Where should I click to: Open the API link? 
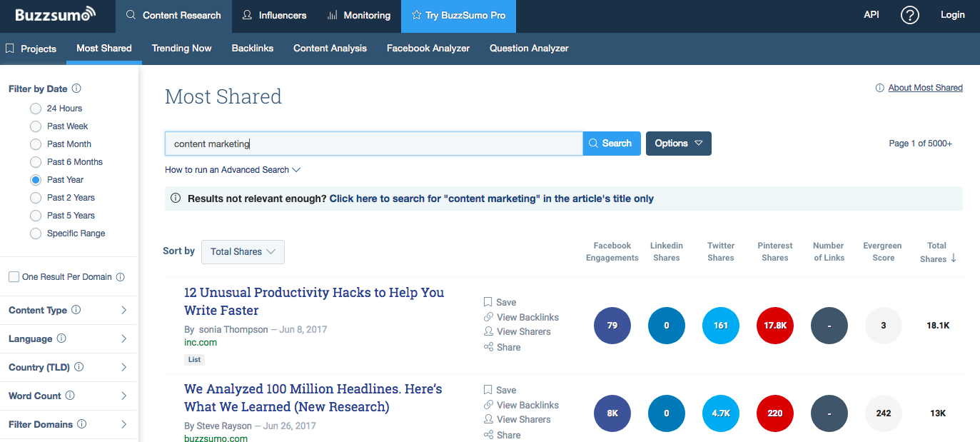pyautogui.click(x=872, y=15)
